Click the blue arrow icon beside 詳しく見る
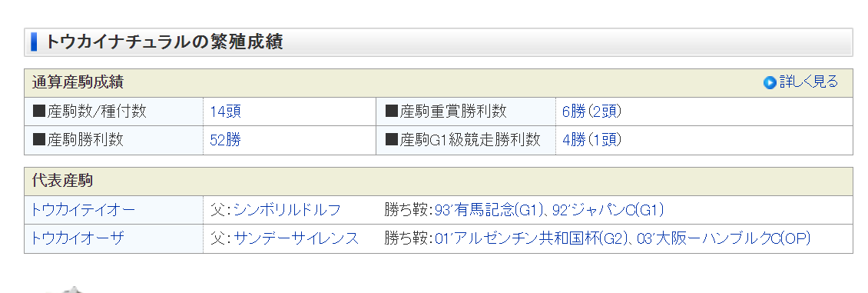The image size is (868, 293). point(770,83)
